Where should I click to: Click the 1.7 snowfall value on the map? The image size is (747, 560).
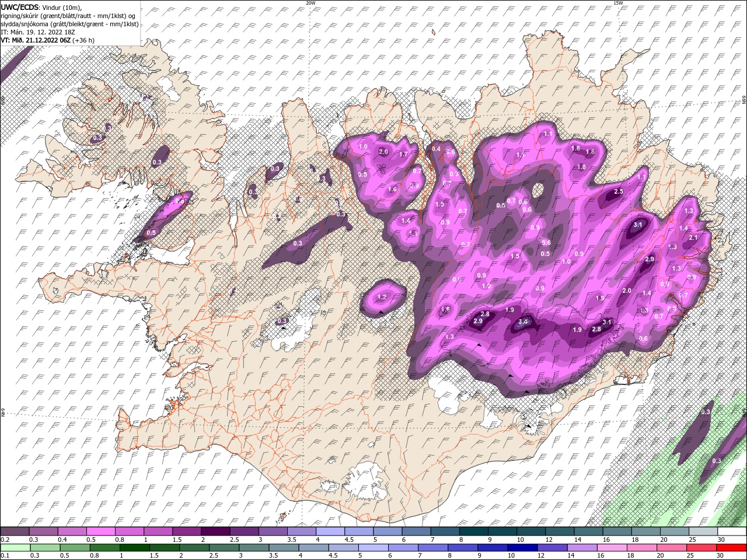coord(403,154)
